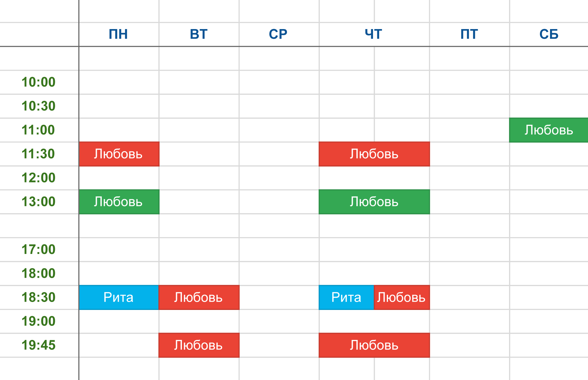Select red Любовь cell Tuesday at 18:30
Viewport: 588px width, 380px height.
[199, 297]
